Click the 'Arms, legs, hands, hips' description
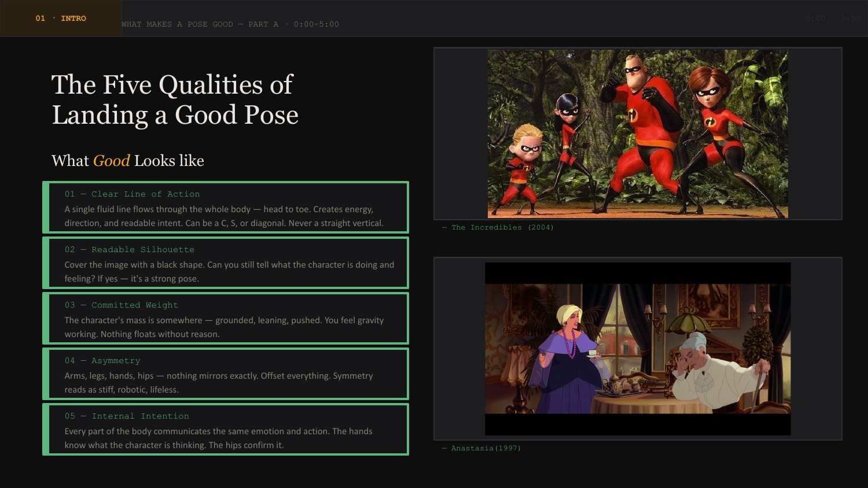This screenshot has width=868, height=488. 219,383
